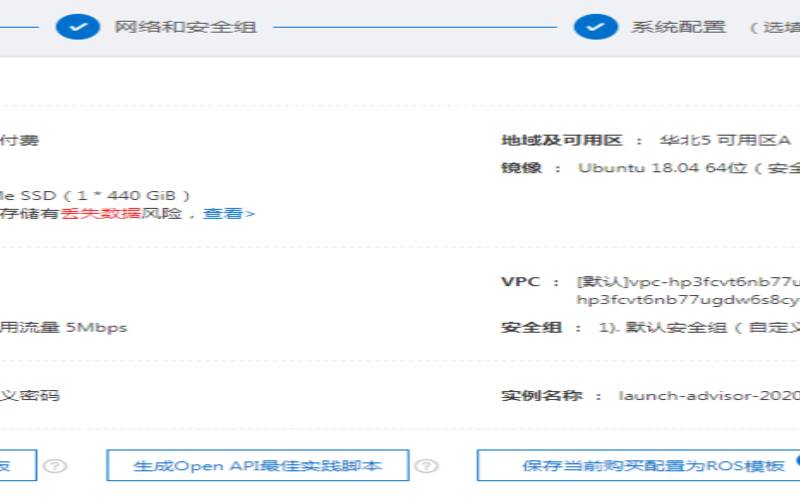Click the launch-advisor instance name value
The image size is (800, 500).
point(709,395)
